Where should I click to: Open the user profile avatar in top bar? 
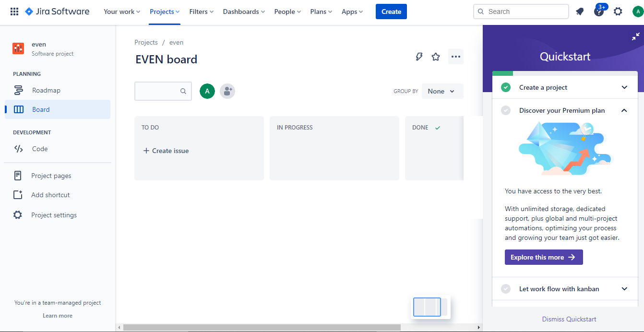(638, 12)
